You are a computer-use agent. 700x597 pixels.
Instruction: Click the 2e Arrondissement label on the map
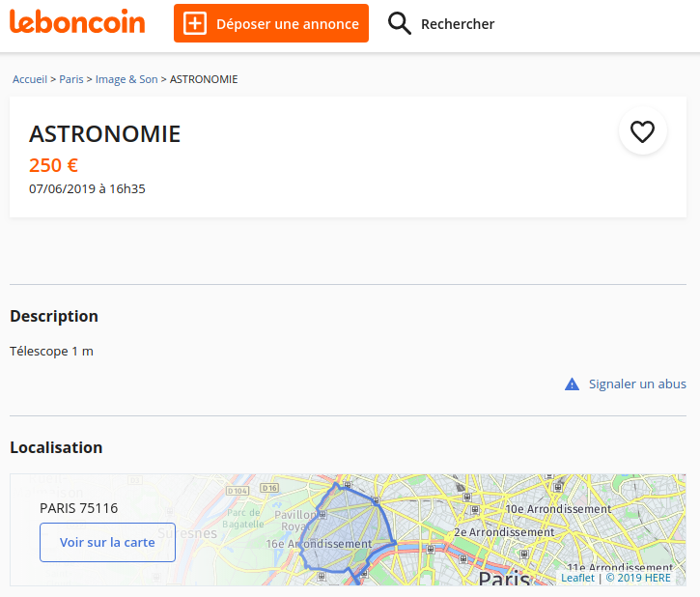(503, 532)
